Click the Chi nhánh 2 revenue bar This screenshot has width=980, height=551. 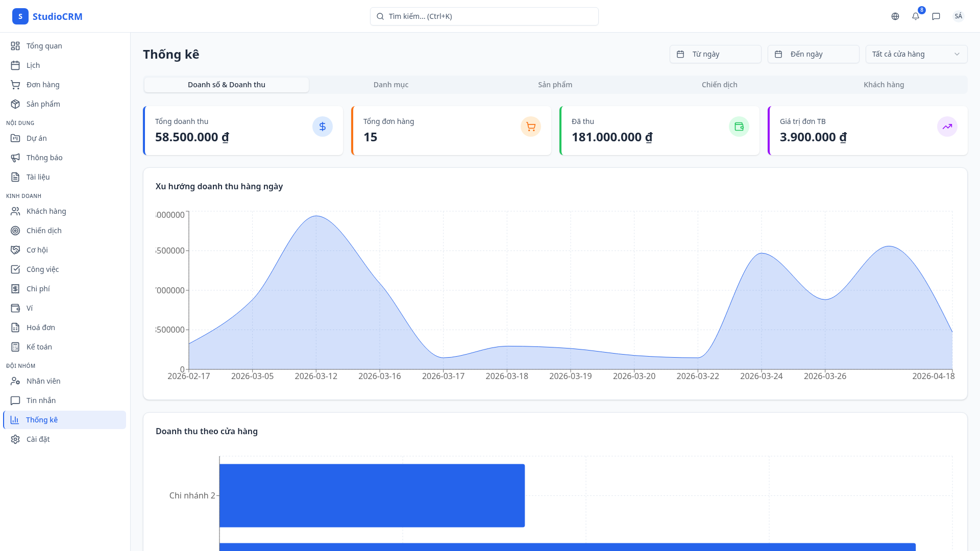click(x=372, y=495)
